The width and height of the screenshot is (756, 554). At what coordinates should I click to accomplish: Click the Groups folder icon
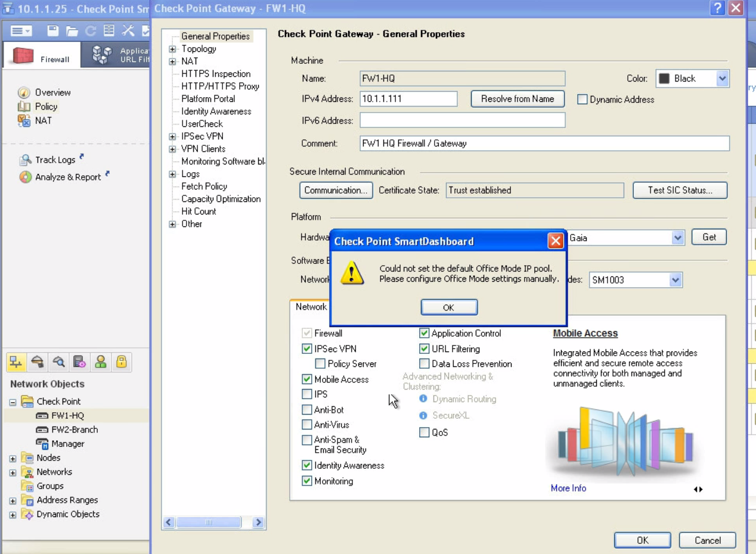[27, 486]
